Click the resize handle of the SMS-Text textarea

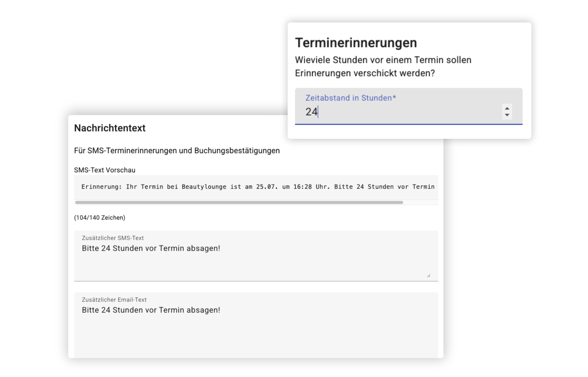(429, 276)
